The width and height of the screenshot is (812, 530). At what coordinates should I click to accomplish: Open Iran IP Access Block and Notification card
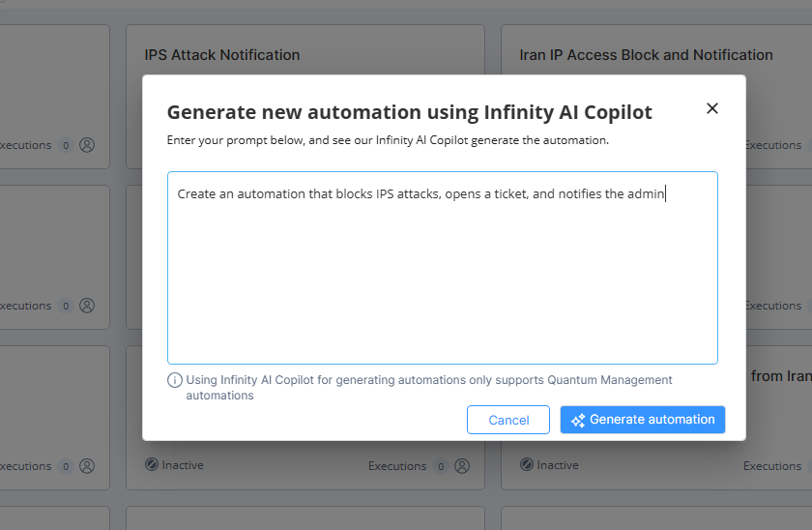point(646,55)
